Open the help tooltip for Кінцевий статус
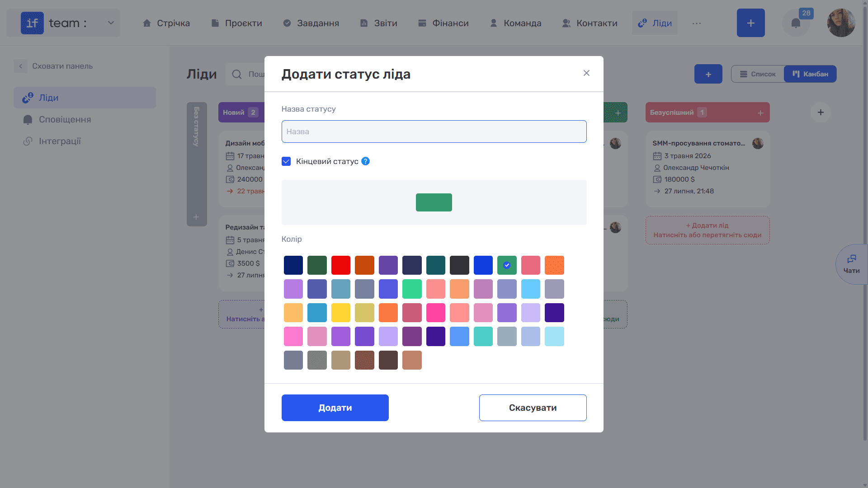 pyautogui.click(x=366, y=161)
